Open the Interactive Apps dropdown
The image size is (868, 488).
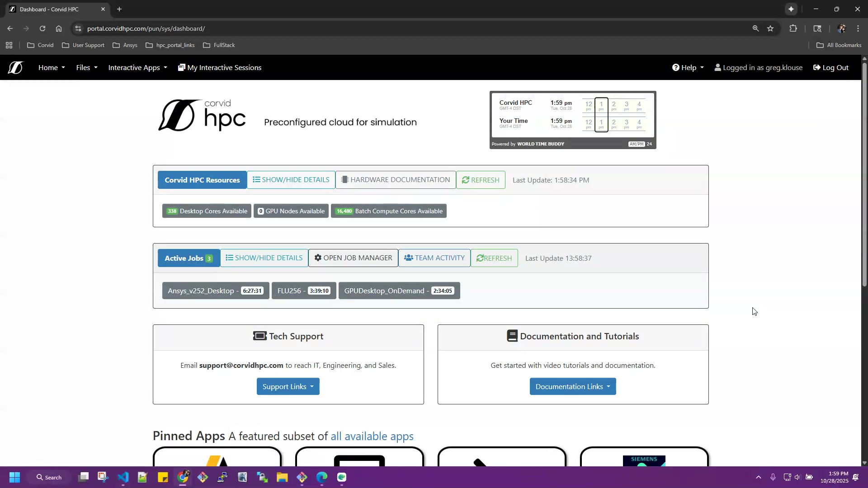[x=137, y=68]
